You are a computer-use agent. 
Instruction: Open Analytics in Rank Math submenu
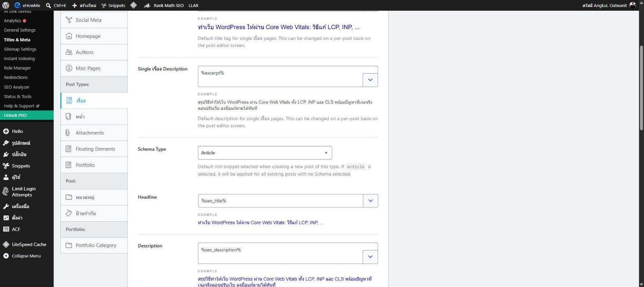point(15,21)
